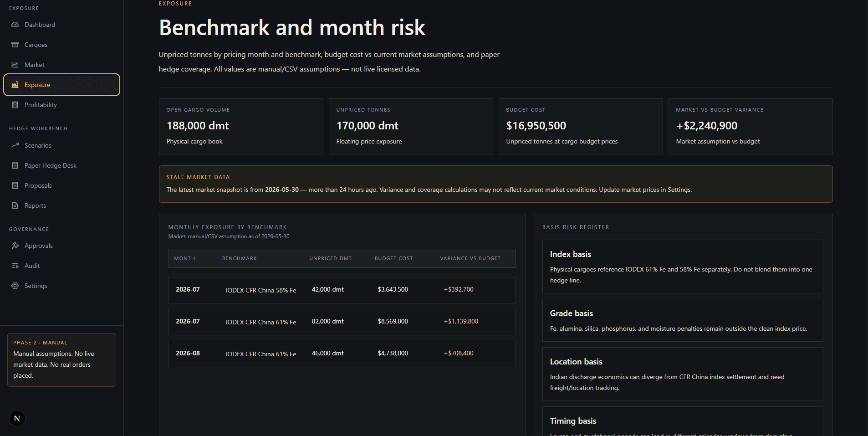Viewport: 868px width, 436px height.
Task: Click the Unpriced Tonnes card
Action: coord(411,126)
